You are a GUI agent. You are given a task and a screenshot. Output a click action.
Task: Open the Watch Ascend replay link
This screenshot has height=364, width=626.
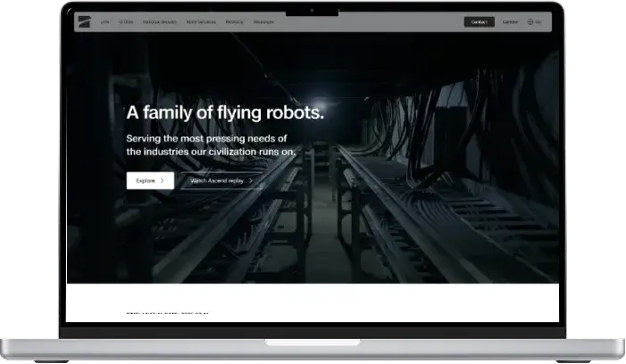tap(216, 180)
